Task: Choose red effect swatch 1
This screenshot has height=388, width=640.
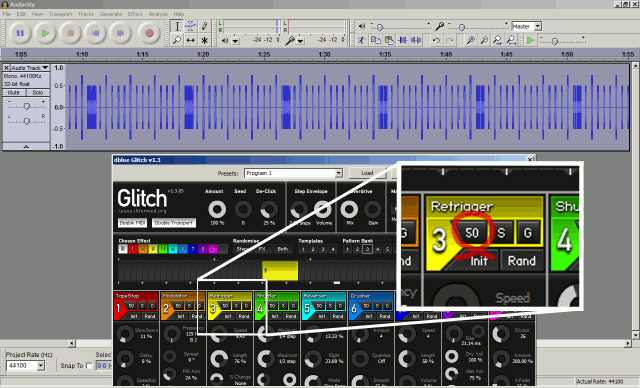Action: tap(133, 249)
